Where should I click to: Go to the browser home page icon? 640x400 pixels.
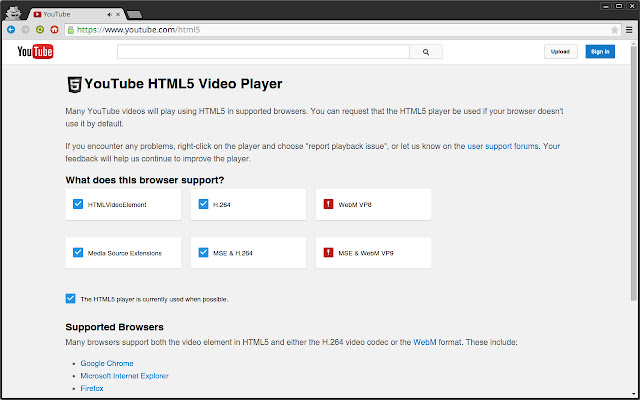coord(54,29)
